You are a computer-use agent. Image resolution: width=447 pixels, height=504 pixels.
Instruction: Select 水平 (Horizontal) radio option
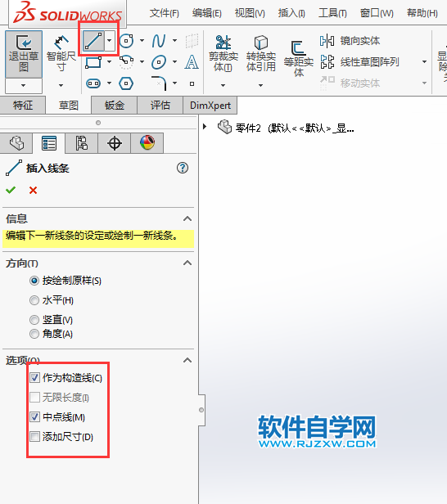pyautogui.click(x=34, y=300)
